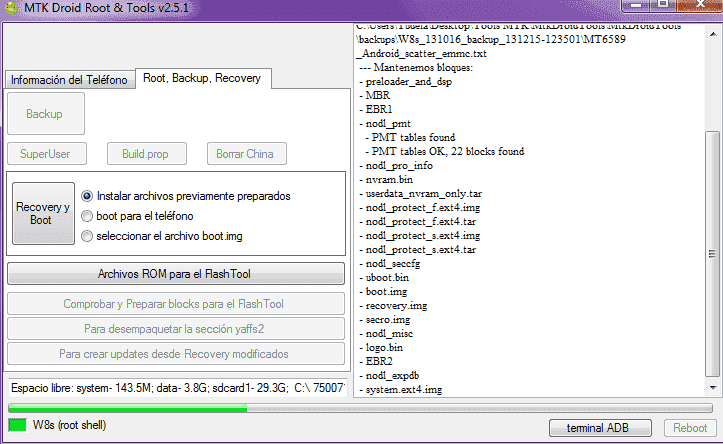723x444 pixels.
Task: Click the Reboot button
Action: click(x=690, y=428)
